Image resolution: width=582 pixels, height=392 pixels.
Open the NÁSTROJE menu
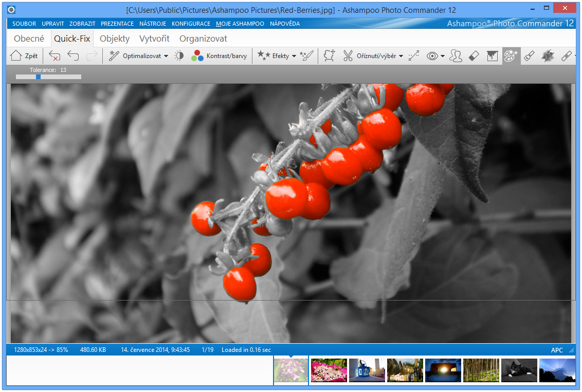[x=153, y=24]
